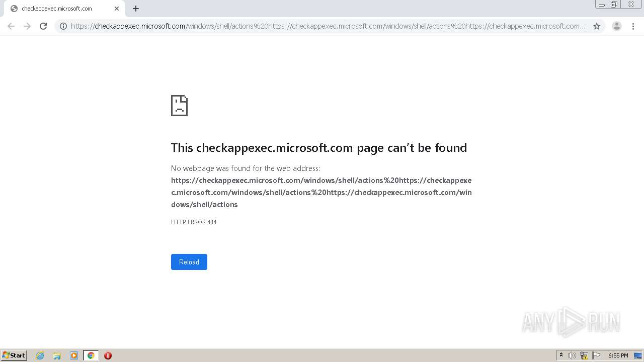
Task: Click the bold unfound URL text
Action: coord(321,193)
